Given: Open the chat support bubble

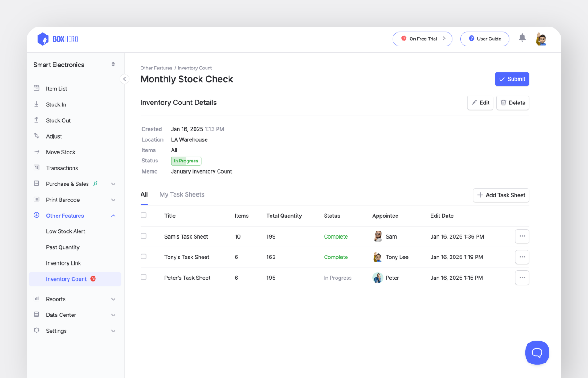Looking at the screenshot, I should (537, 352).
